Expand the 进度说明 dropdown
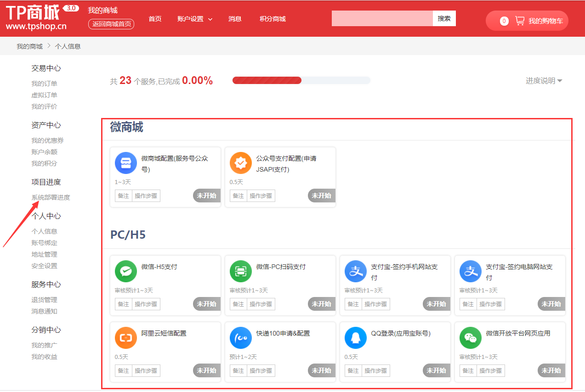Viewport: 585px width, 392px height. coord(544,81)
